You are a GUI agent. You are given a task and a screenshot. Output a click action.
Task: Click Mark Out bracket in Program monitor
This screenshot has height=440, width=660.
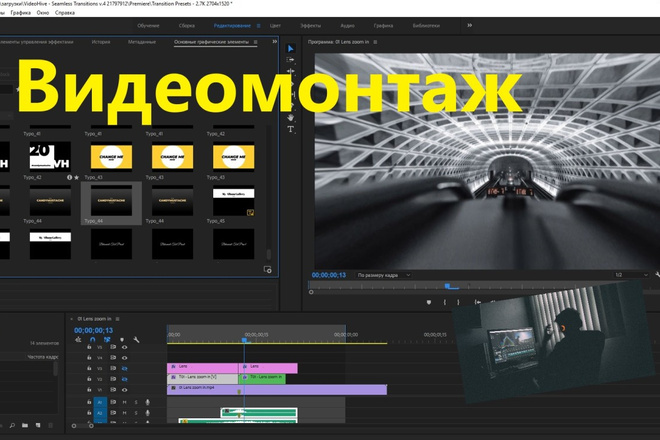click(x=458, y=302)
